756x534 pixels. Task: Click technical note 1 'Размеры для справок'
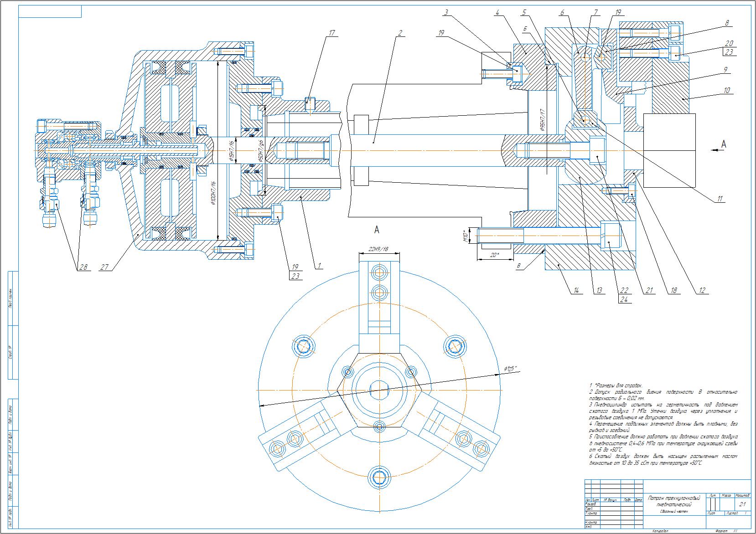[616, 385]
